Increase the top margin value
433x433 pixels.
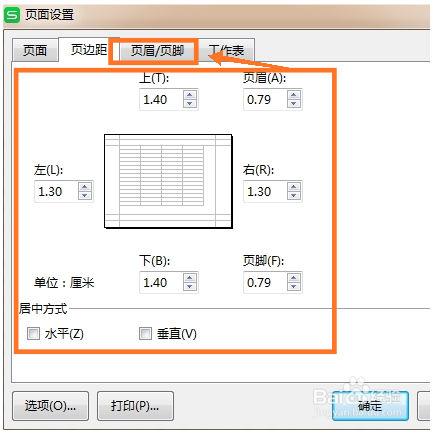(x=190, y=95)
